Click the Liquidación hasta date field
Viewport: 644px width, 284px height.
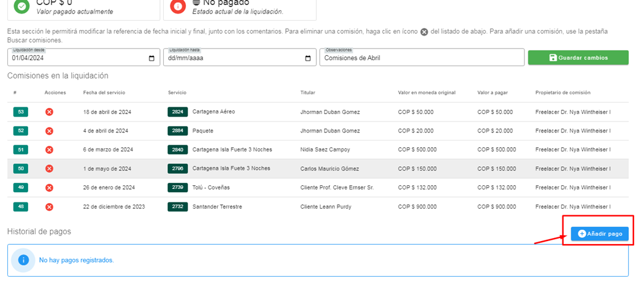(233, 58)
